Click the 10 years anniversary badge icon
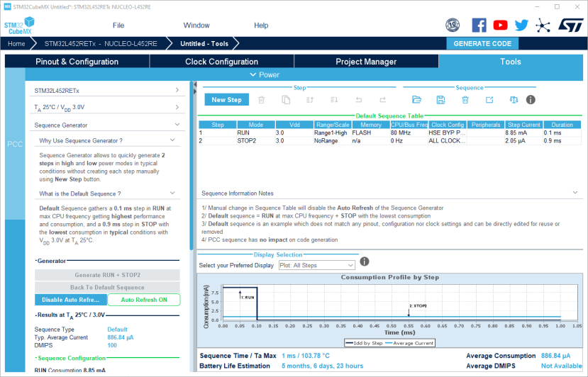The height and width of the screenshot is (377, 588). coord(453,25)
